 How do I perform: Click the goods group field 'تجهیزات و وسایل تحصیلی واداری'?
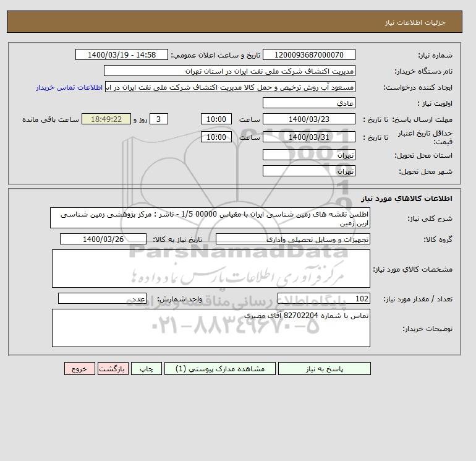pos(292,239)
